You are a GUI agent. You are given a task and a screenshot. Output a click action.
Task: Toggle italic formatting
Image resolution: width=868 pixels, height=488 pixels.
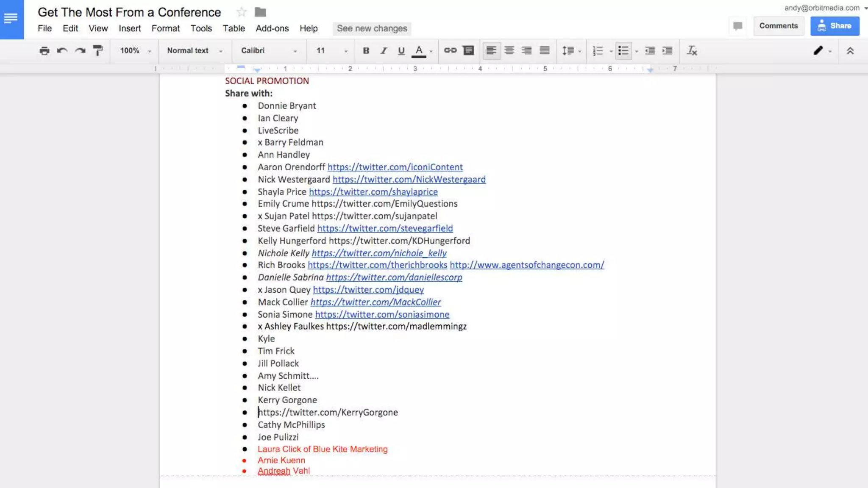pos(384,51)
